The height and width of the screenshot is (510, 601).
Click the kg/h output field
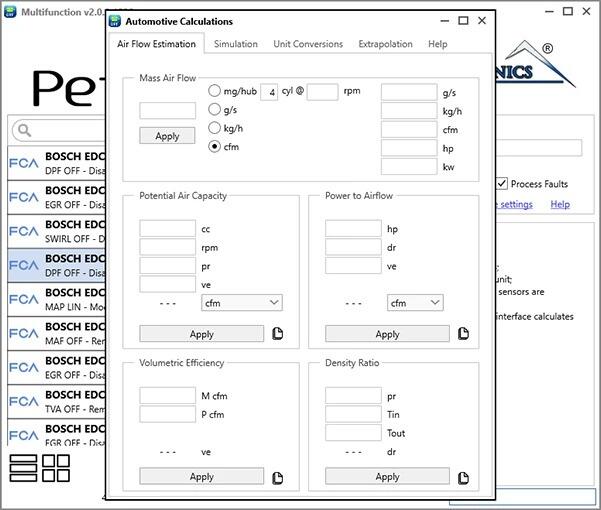[x=409, y=111]
